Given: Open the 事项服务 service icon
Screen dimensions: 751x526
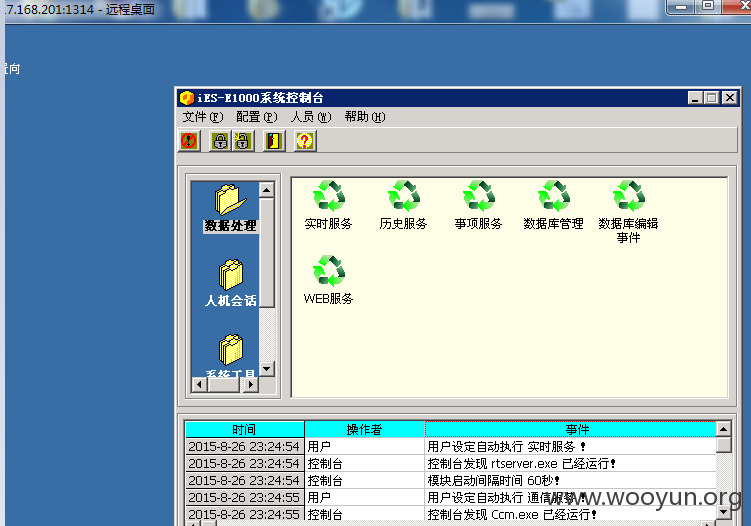Looking at the screenshot, I should point(478,205).
